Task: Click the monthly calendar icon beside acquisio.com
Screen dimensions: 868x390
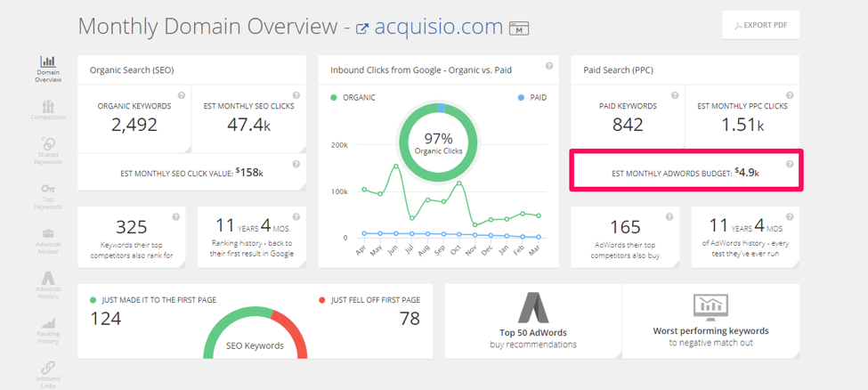Action: click(x=519, y=28)
